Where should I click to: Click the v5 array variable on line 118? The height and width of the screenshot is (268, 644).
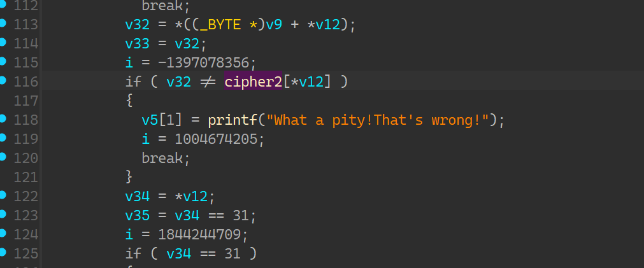pyautogui.click(x=150, y=120)
